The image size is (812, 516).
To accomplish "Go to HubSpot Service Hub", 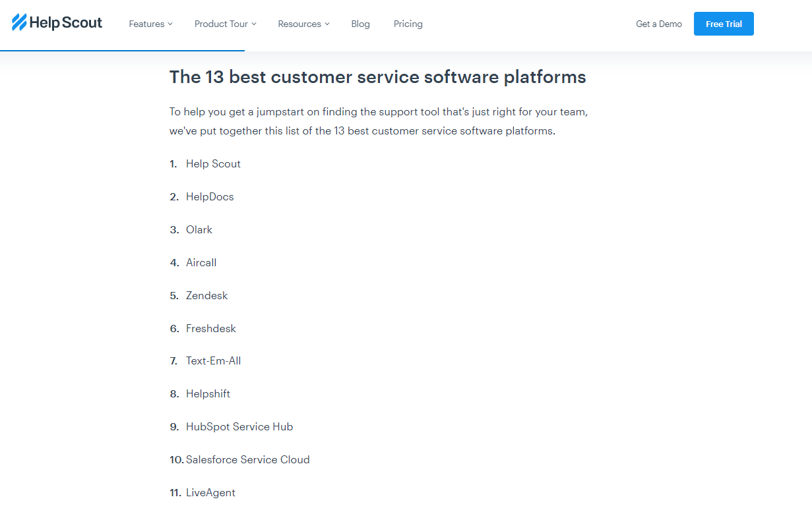I will (x=239, y=427).
